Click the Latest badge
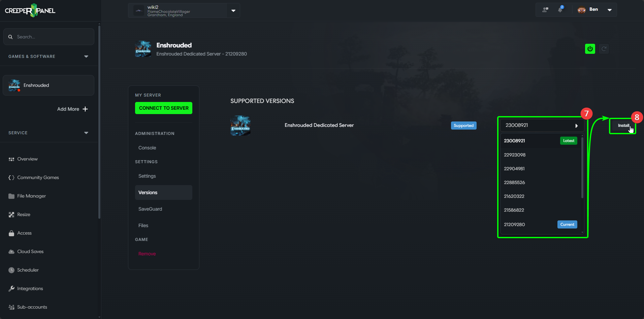Screen dimensions: 644x319 [x=569, y=141]
